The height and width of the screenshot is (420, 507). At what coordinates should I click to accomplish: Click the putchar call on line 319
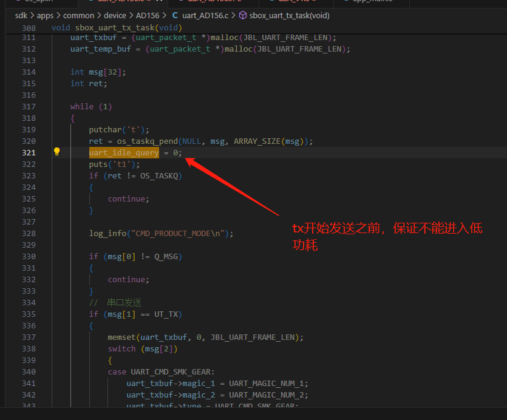[105, 130]
